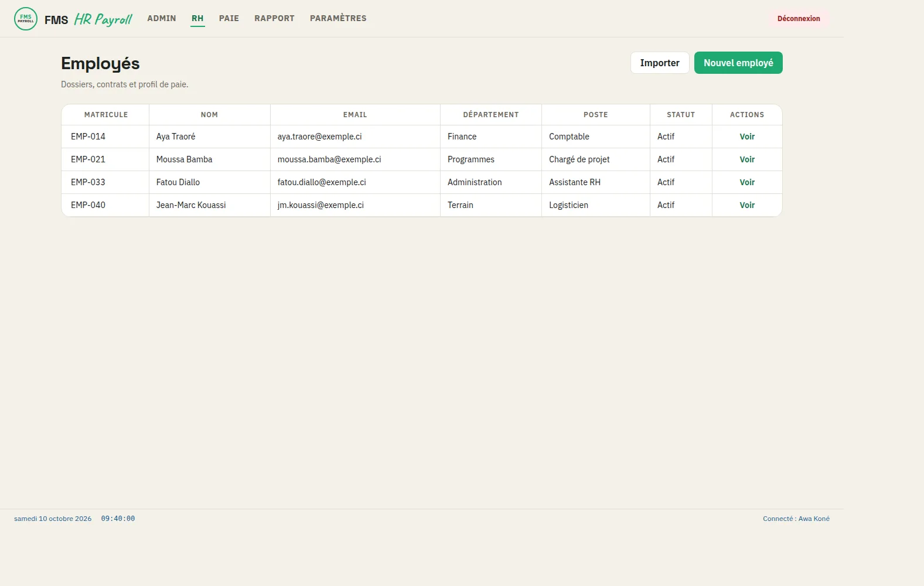The width and height of the screenshot is (924, 586).
Task: Open the RAPPORT menu
Action: [274, 18]
